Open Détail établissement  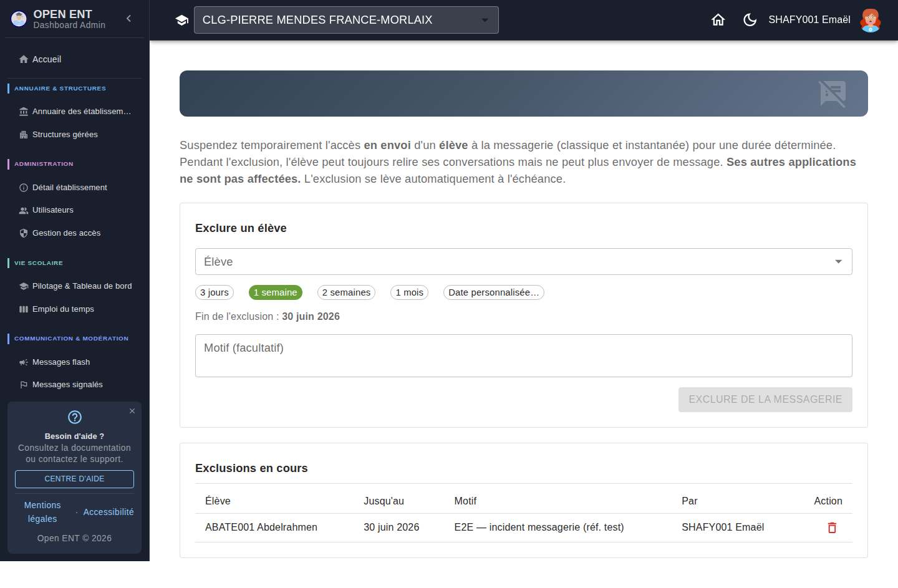click(74, 188)
